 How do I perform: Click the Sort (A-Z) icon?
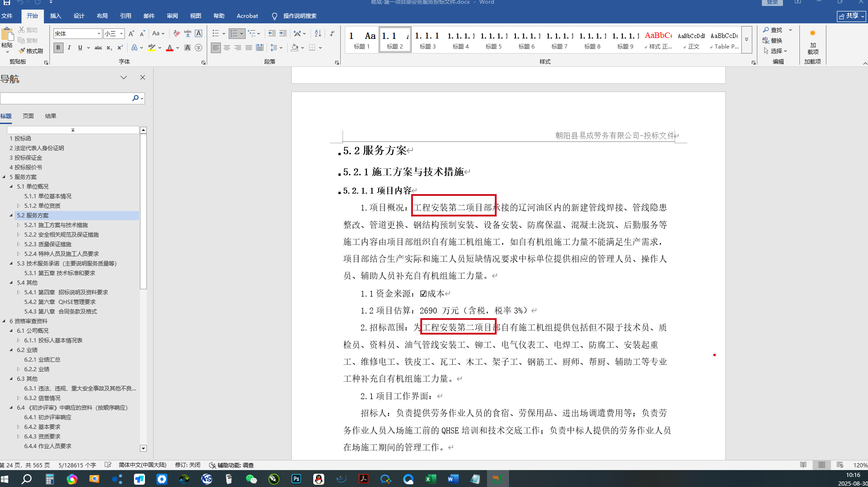click(x=318, y=33)
